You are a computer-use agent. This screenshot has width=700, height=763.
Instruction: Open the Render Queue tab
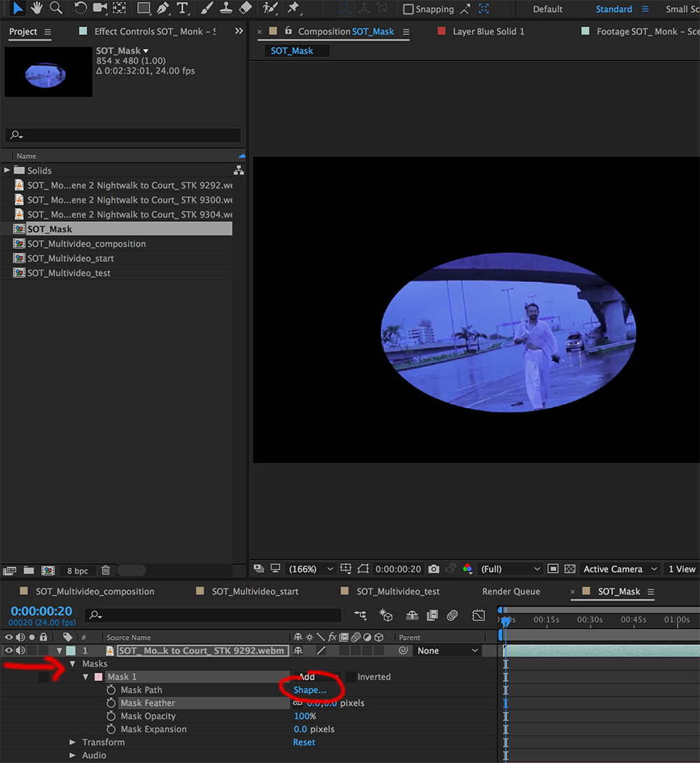511,591
